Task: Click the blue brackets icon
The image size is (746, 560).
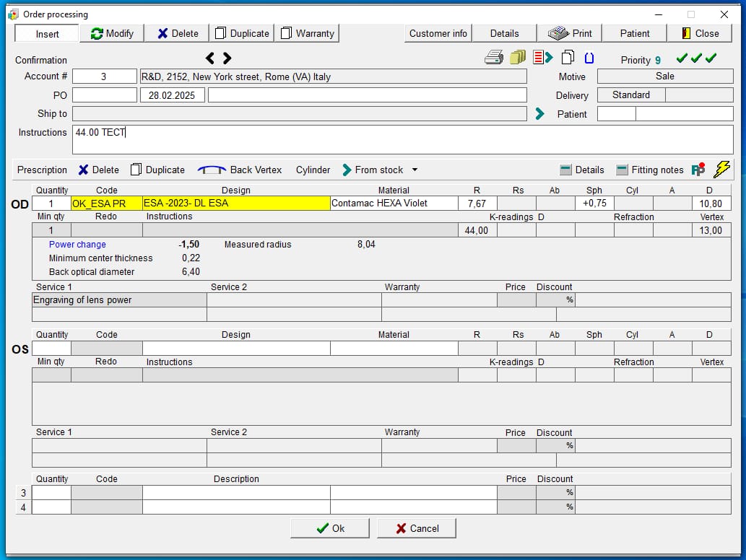Action: (589, 58)
